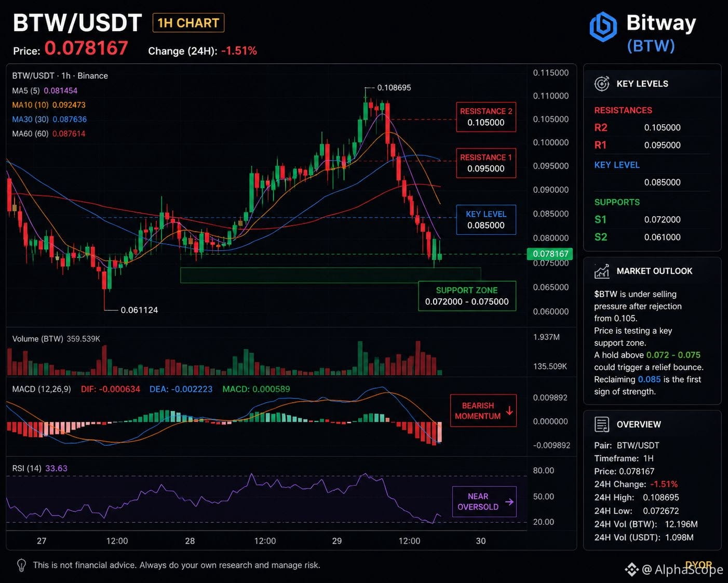Click the blue KEY LEVEL heading in side panel
Image resolution: width=728 pixels, height=583 pixels.
(617, 165)
